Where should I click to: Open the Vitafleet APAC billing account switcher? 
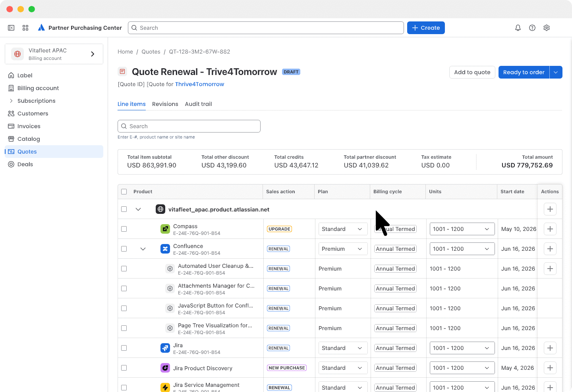(x=54, y=54)
